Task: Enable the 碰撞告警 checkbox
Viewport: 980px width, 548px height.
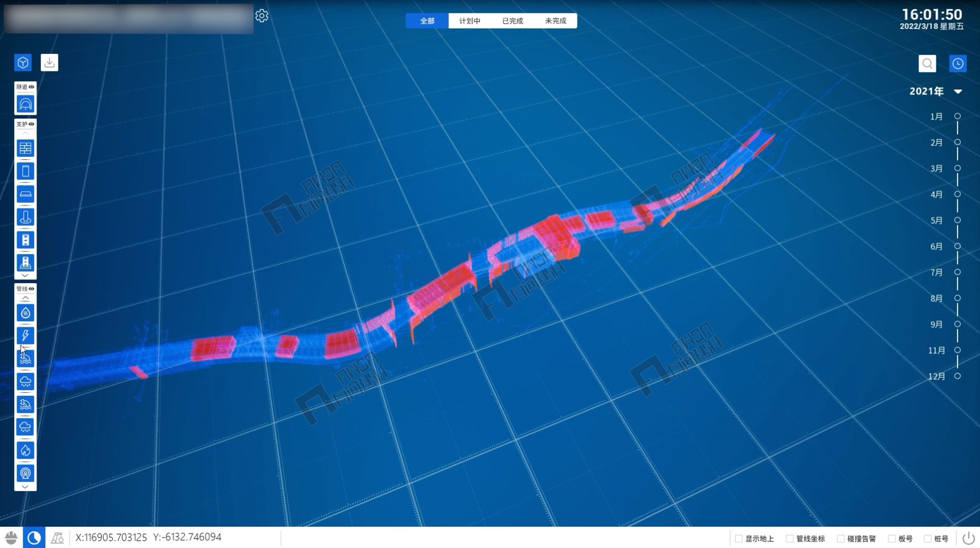Action: click(841, 539)
